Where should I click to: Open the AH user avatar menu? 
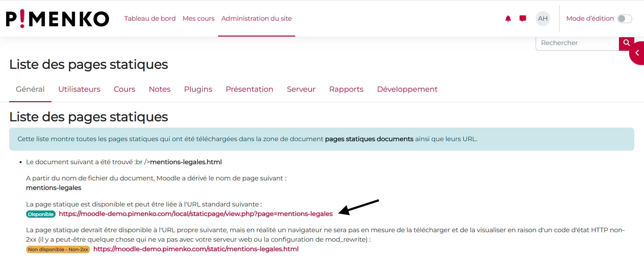(x=543, y=19)
